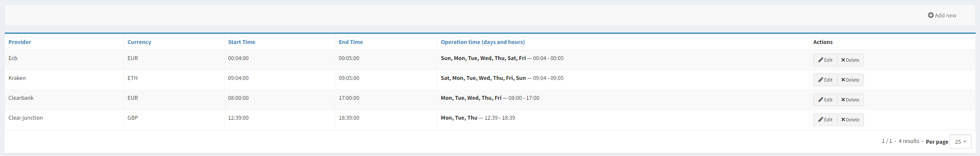Open the Per page 25 dropdown
980x156 pixels.
960,142
